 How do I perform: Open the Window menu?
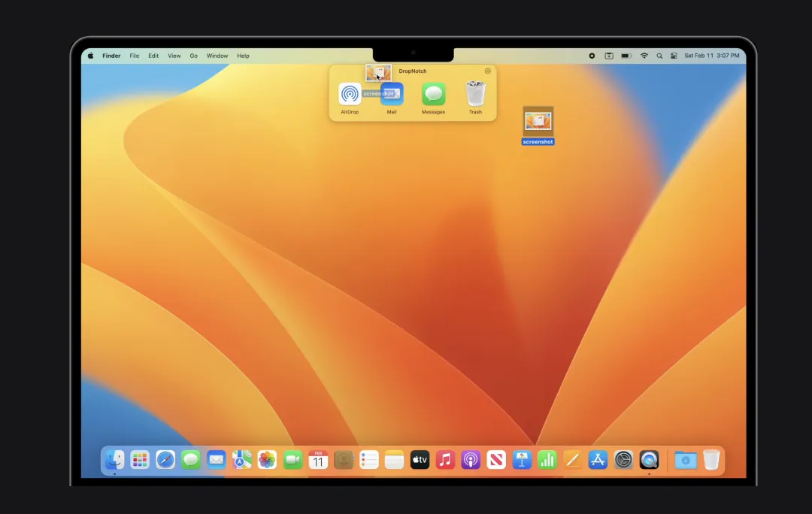(217, 56)
